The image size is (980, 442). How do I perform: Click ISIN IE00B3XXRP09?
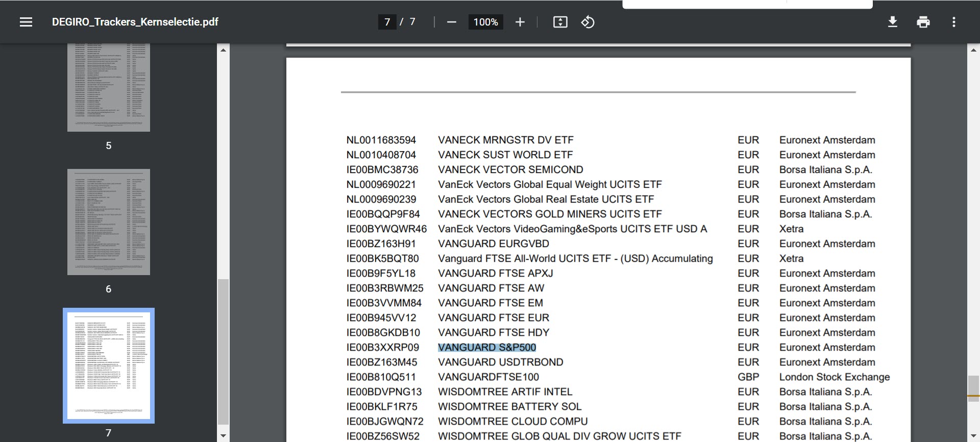click(x=382, y=348)
